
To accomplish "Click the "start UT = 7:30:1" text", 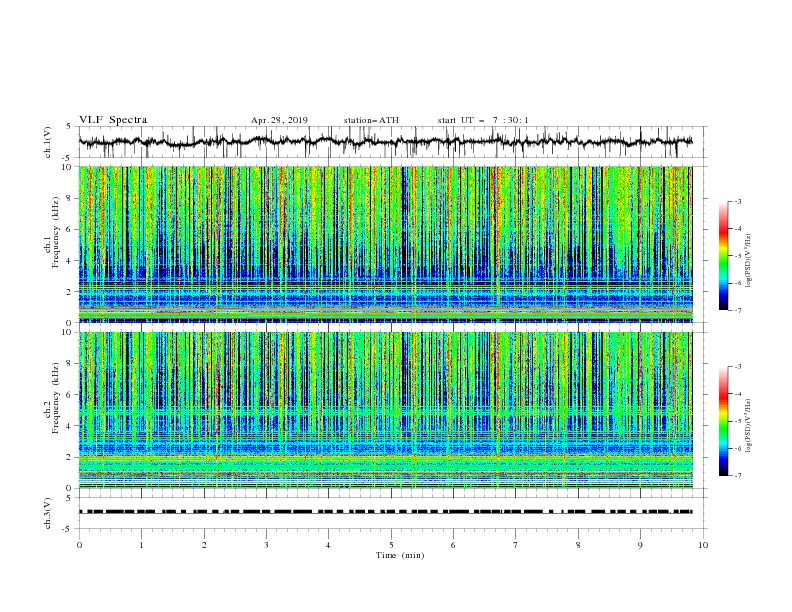I will click(483, 121).
